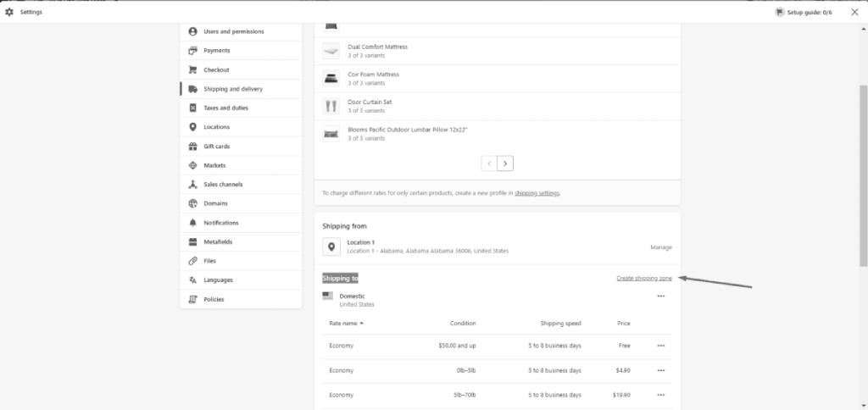Open Domestic zone three-dot options menu
The width and height of the screenshot is (868, 410).
pos(660,296)
